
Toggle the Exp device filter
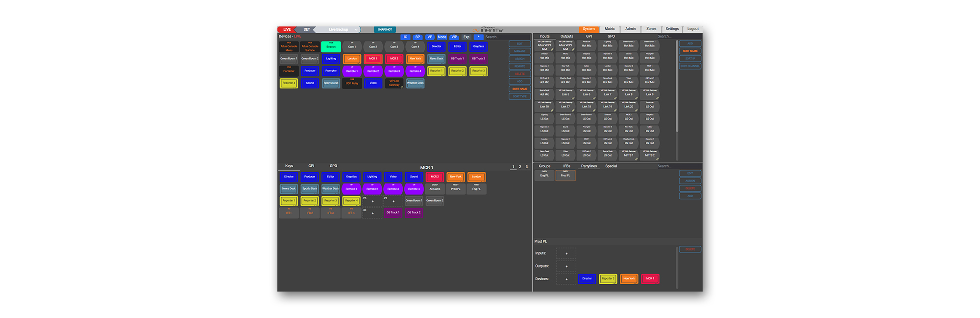pos(466,37)
